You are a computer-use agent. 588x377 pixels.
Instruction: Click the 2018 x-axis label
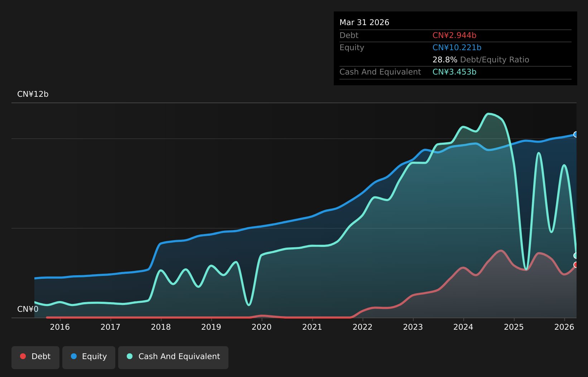click(161, 327)
